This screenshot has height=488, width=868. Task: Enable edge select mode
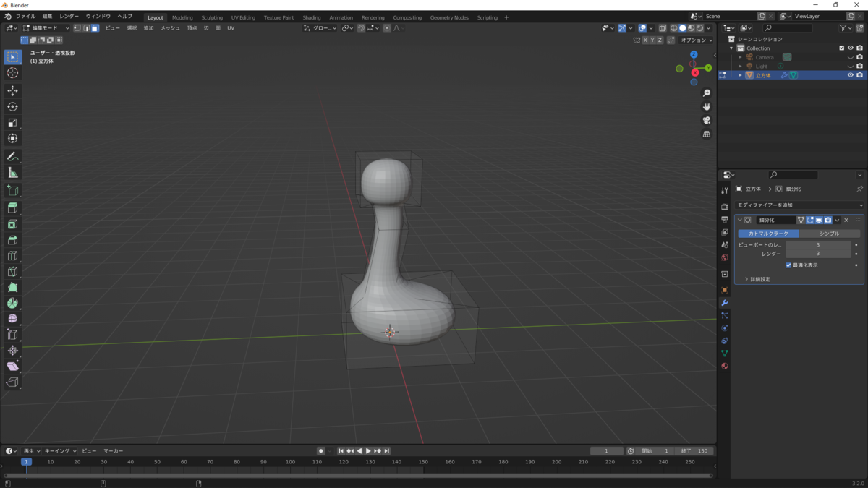[86, 28]
